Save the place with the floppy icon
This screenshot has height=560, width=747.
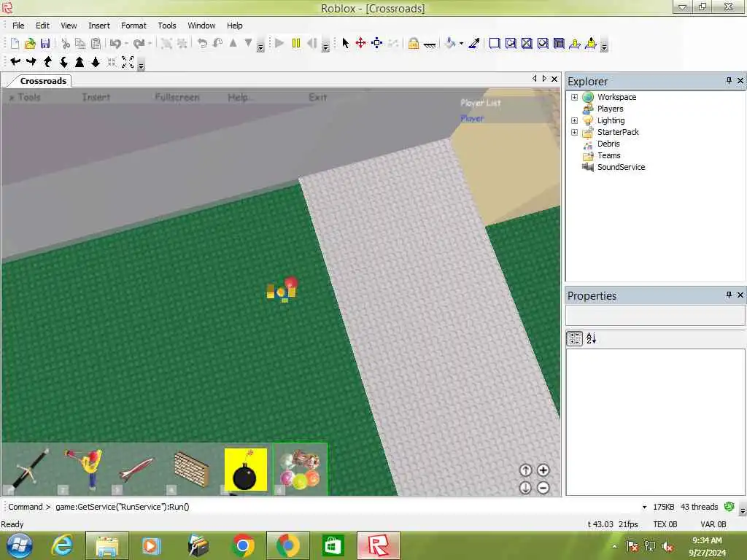tap(44, 44)
